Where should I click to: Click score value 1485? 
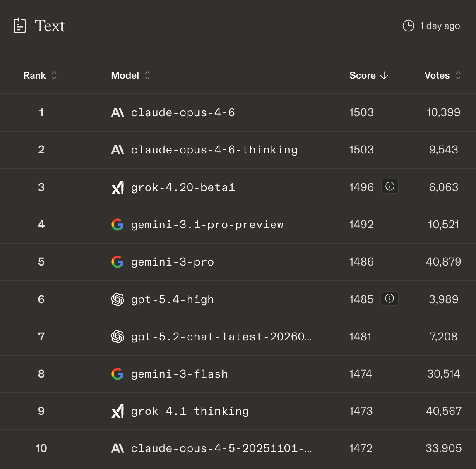click(x=361, y=299)
